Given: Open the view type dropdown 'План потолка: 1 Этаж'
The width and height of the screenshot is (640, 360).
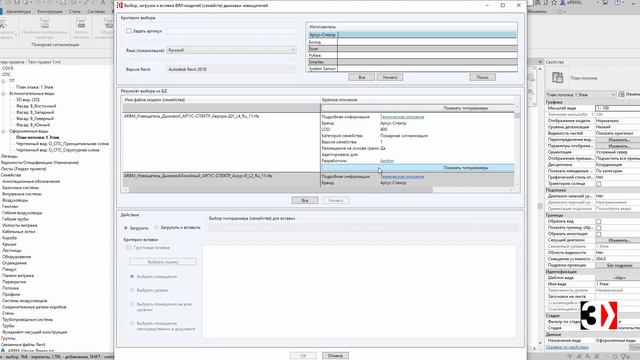Looking at the screenshot, I should click(x=581, y=95).
